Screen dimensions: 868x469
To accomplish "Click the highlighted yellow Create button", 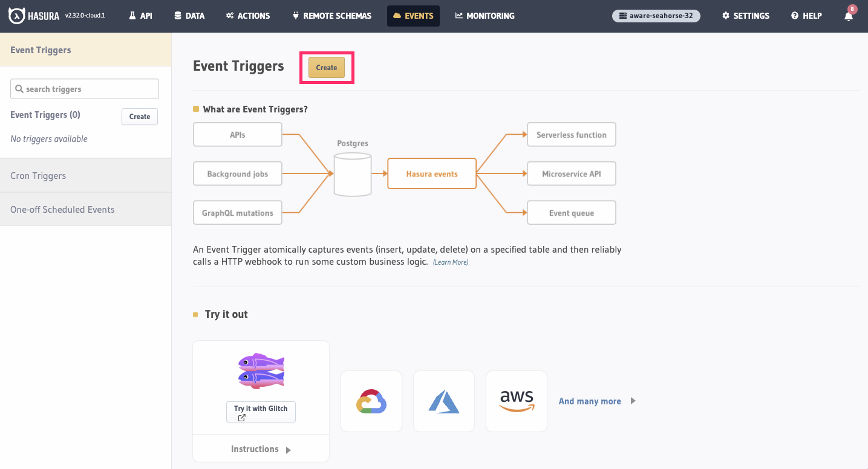I will coord(327,68).
